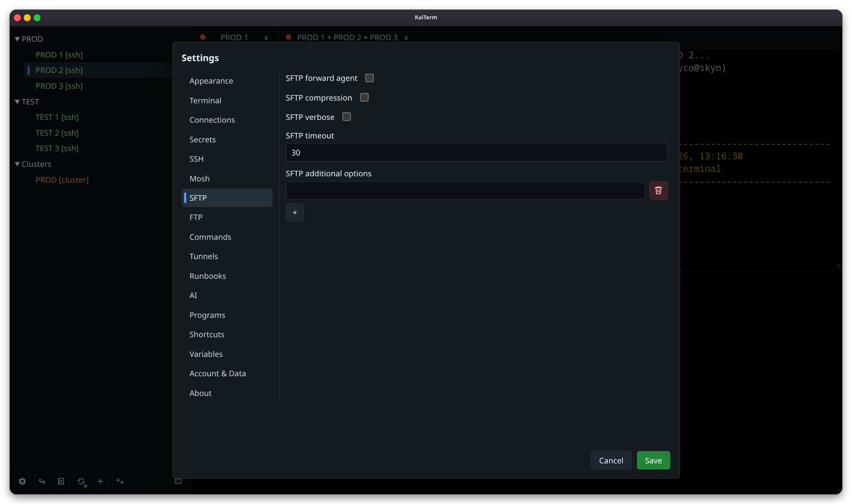Open the FTP settings section
The height and width of the screenshot is (504, 852).
click(227, 217)
